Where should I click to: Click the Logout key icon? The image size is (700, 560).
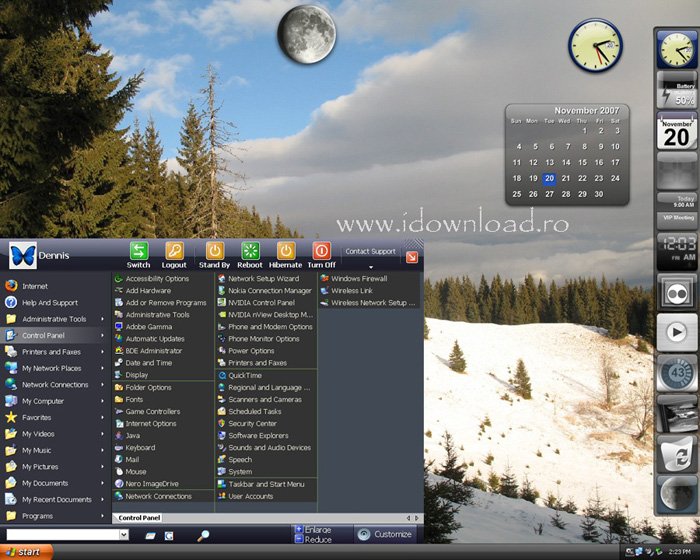[175, 251]
